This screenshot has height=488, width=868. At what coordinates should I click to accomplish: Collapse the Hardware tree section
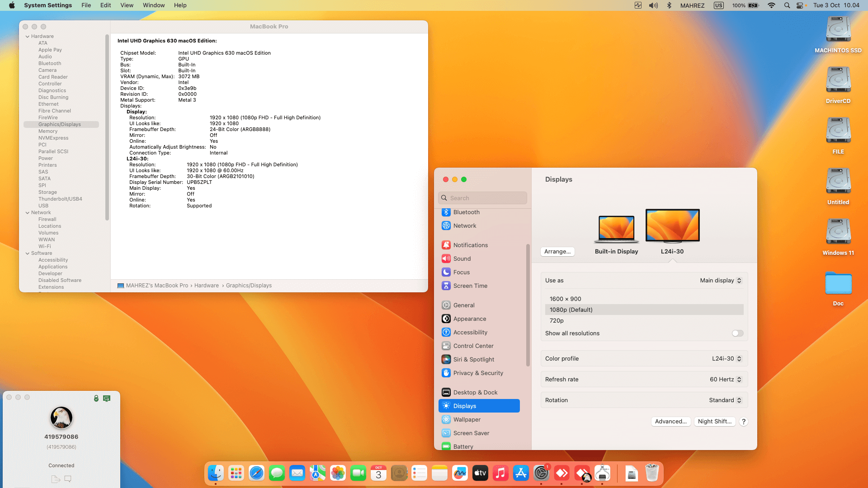pyautogui.click(x=28, y=37)
